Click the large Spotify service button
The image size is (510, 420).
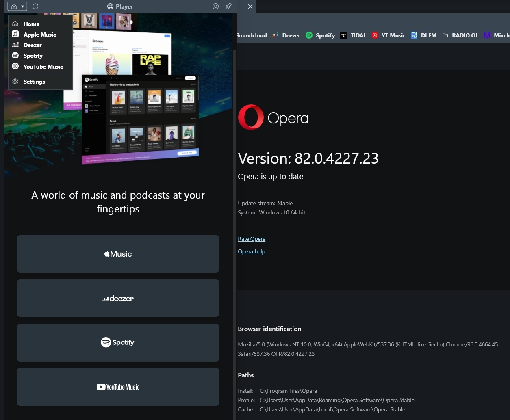pyautogui.click(x=118, y=342)
